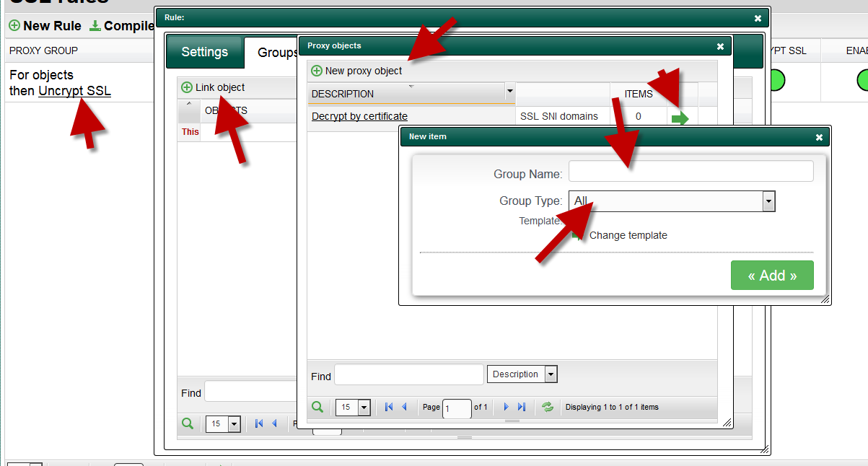The image size is (868, 466).
Task: Click the Find field in Proxy objects window
Action: (x=409, y=374)
